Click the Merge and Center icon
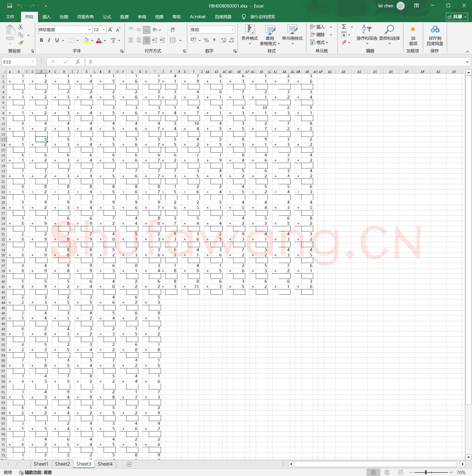Image resolution: width=472 pixels, height=476 pixels. 173,40
